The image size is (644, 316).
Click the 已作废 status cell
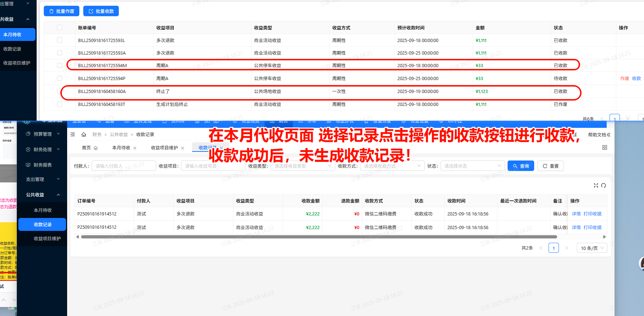pos(560,104)
